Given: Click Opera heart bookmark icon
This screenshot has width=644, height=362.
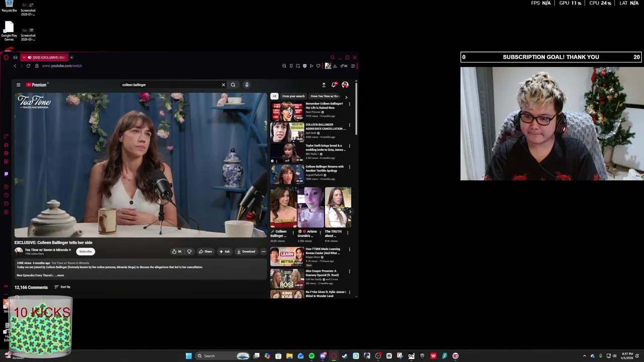Looking at the screenshot, I should (318, 66).
